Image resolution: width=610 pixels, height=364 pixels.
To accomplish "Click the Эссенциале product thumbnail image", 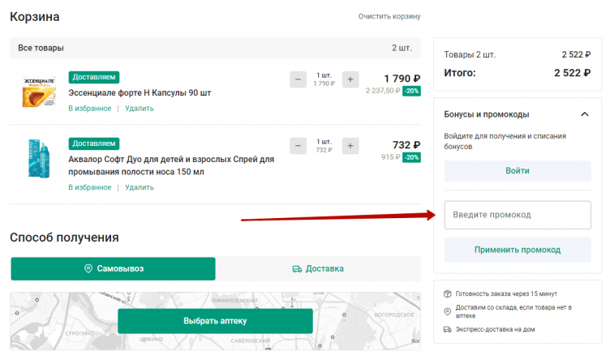I will [x=38, y=91].
